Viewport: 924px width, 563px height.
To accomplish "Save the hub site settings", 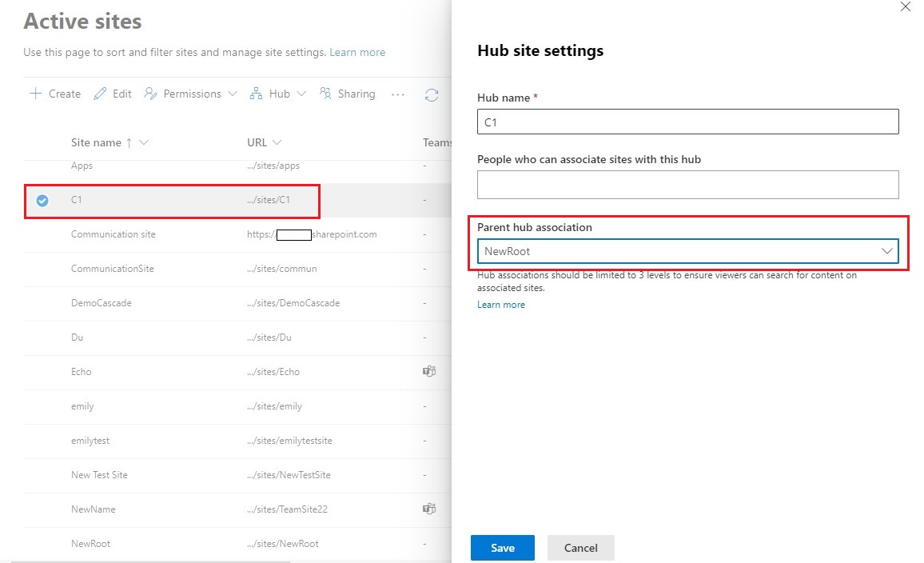I will pos(503,548).
